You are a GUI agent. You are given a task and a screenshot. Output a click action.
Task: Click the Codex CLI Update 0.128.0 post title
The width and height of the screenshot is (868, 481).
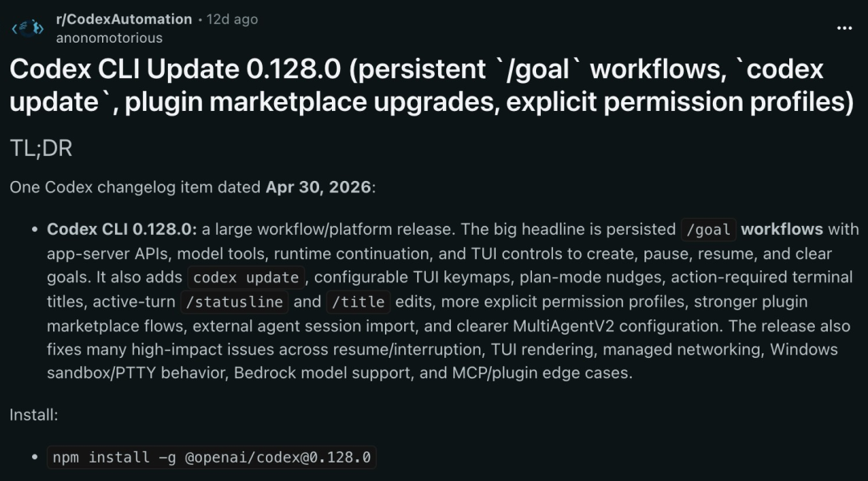(x=432, y=85)
